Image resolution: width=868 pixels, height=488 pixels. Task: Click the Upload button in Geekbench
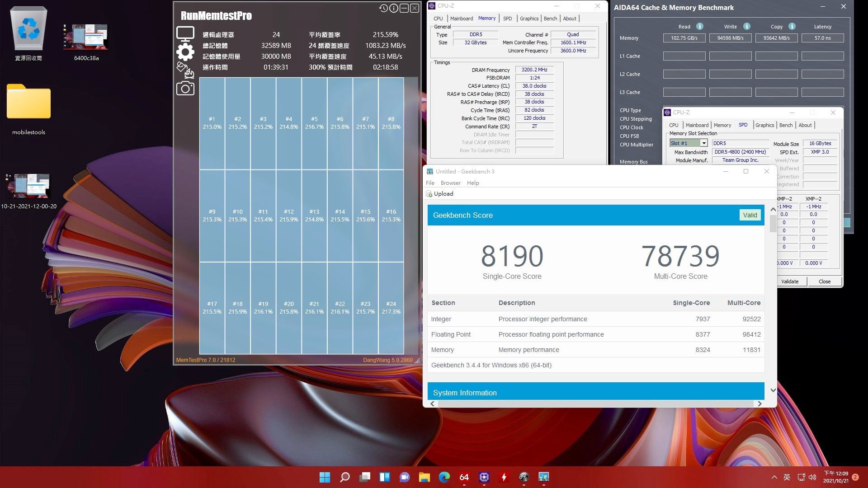coord(439,194)
